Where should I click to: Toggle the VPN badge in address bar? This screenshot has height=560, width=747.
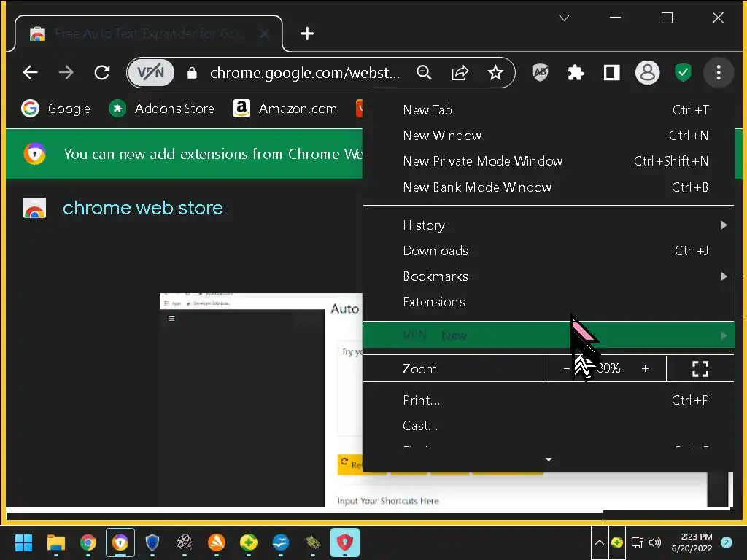pos(150,72)
